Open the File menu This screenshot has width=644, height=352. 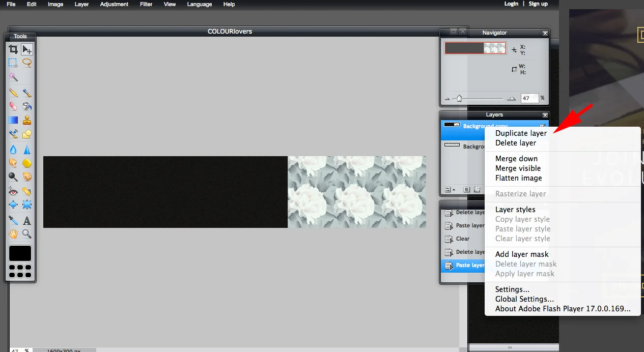11,4
